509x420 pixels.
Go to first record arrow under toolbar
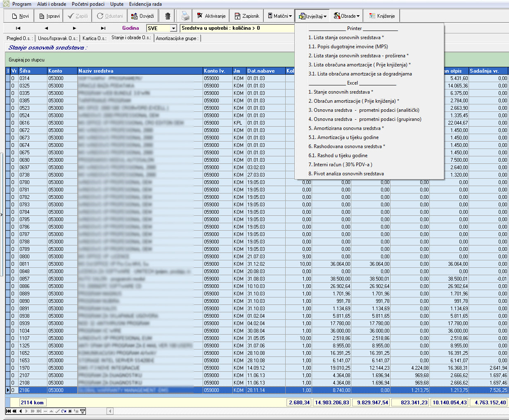(18, 28)
